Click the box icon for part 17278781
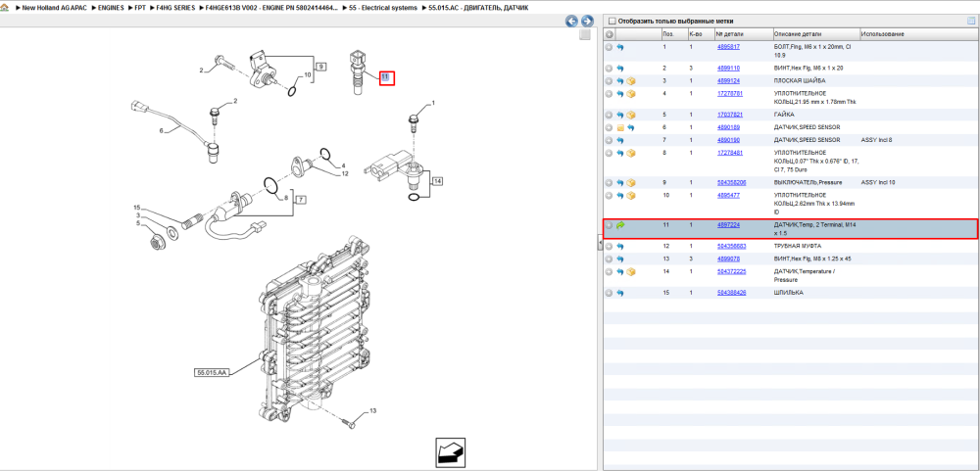 tap(631, 94)
